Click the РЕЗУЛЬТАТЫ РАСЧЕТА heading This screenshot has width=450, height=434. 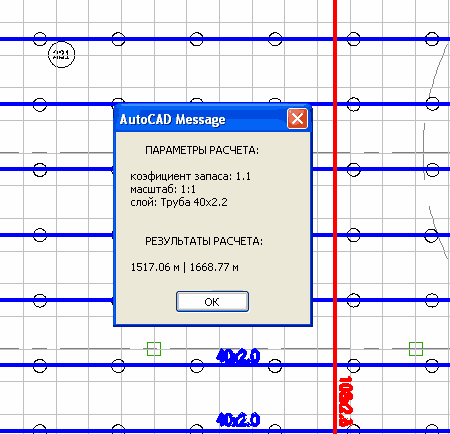click(x=204, y=241)
